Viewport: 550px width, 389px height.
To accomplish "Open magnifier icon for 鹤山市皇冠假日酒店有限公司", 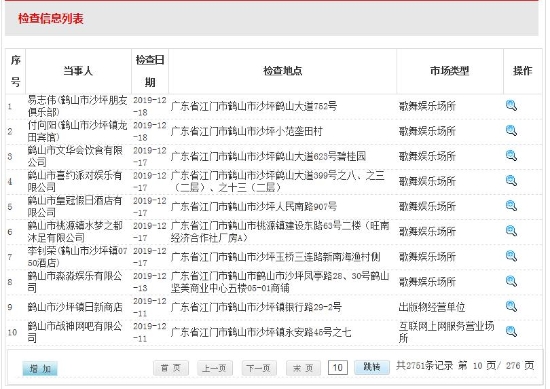I will pos(511,206).
